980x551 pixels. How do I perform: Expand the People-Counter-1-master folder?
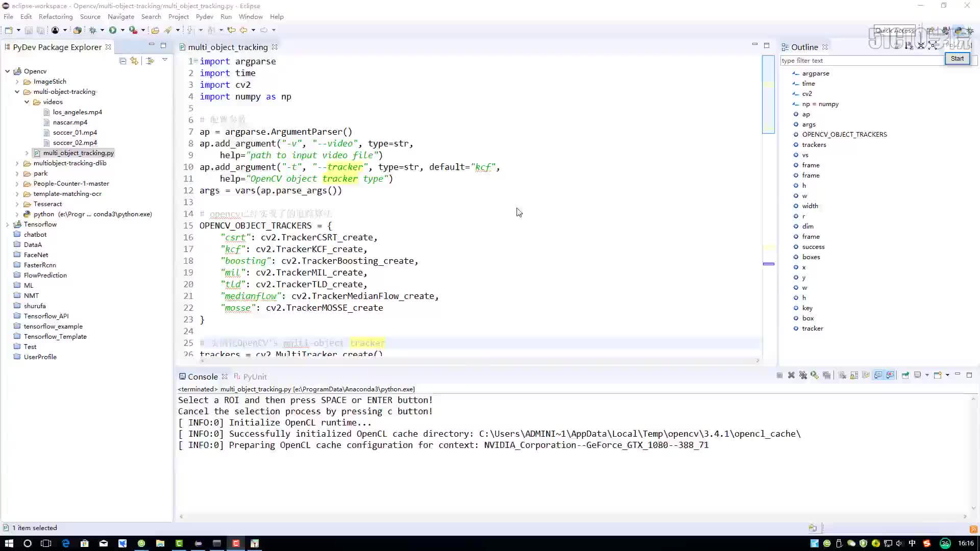[x=17, y=183]
